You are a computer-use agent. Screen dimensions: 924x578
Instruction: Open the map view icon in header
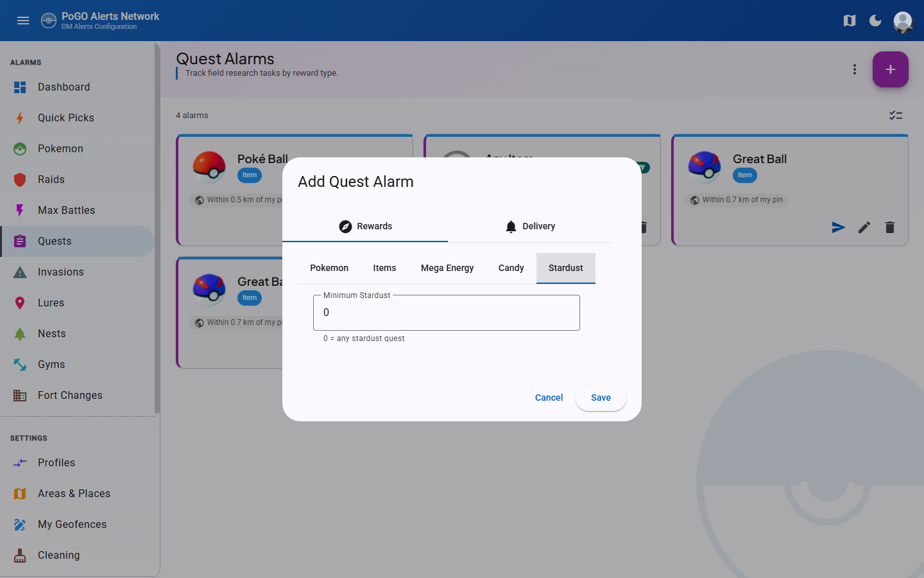click(x=850, y=21)
